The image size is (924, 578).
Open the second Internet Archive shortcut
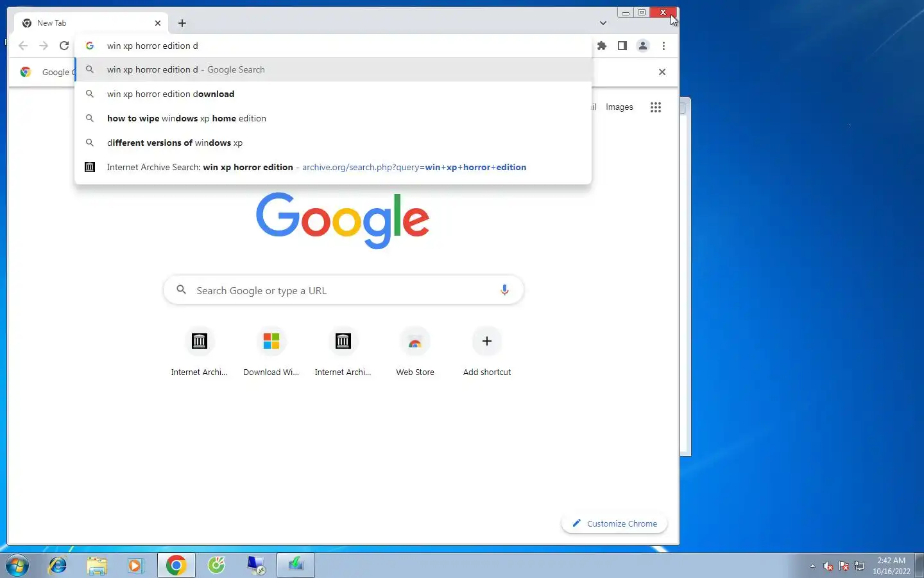pos(343,352)
